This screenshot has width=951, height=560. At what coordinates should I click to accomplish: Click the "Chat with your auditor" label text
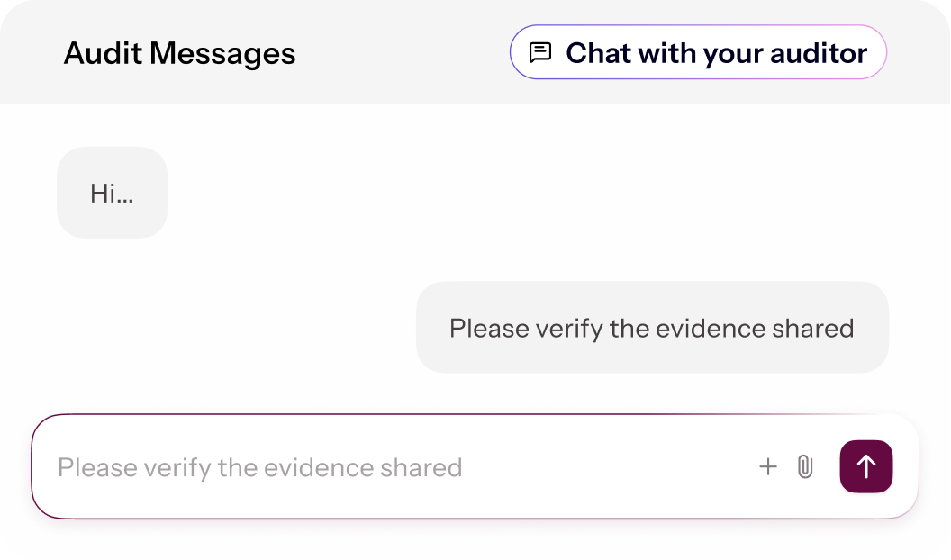[716, 53]
